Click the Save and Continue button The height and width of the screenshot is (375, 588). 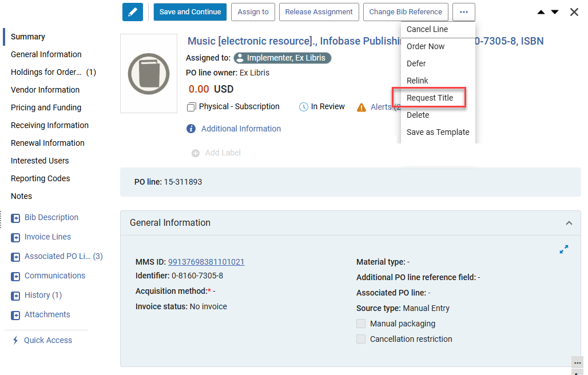tap(190, 12)
